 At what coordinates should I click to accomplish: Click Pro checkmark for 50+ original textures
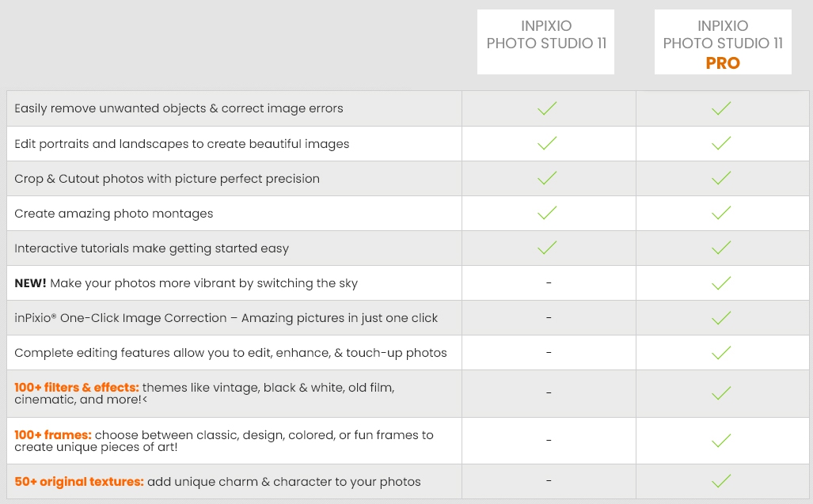721,481
